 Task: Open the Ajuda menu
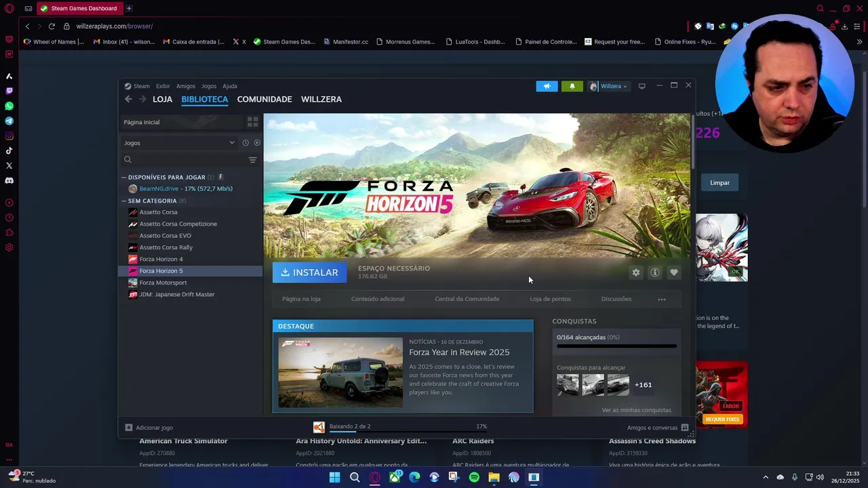point(230,86)
